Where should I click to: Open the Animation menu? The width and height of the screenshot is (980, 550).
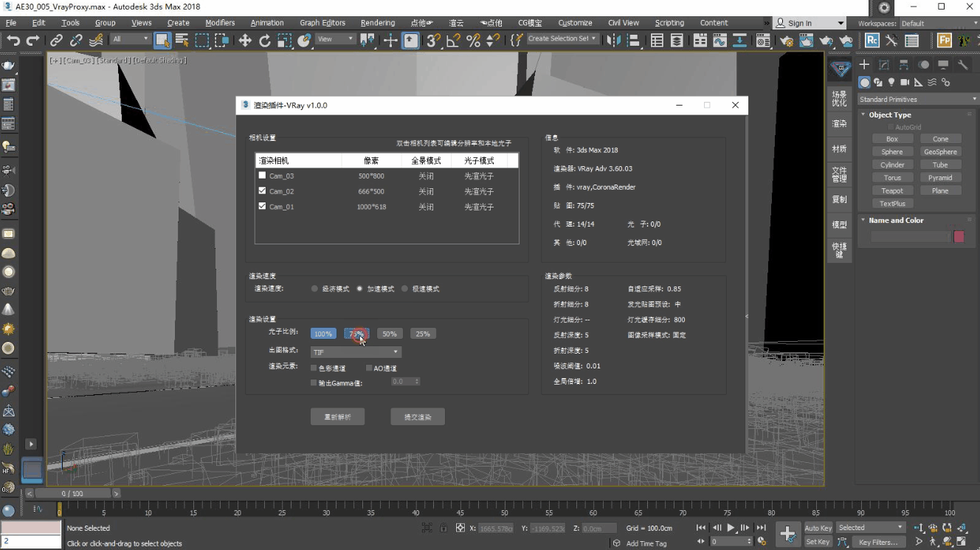267,23
